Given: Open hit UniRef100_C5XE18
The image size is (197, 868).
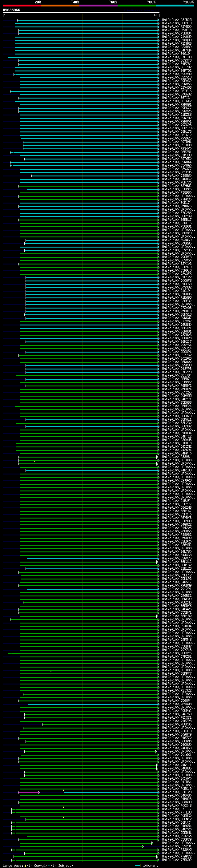Looking at the screenshot, I should click(x=176, y=30).
